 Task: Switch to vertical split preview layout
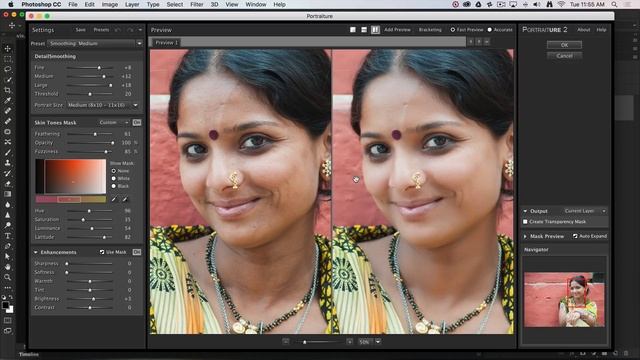(375, 30)
